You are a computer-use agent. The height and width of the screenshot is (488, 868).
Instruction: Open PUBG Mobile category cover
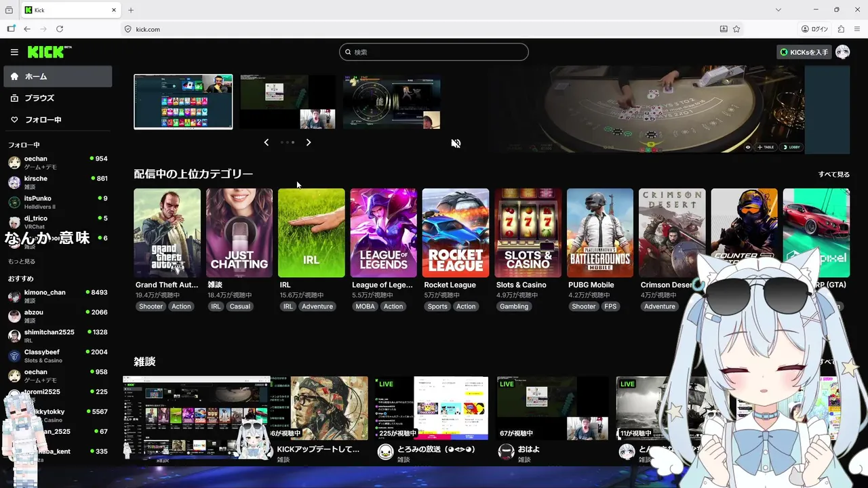(600, 233)
